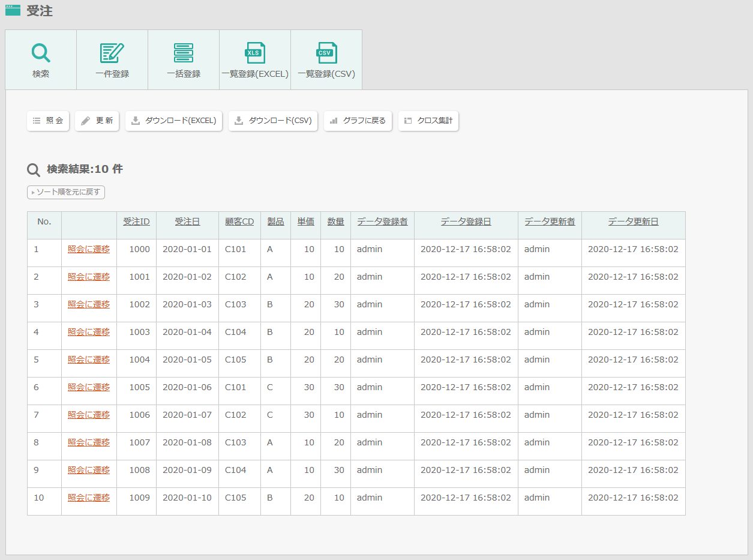Open 照会に遷移 link for order 1002
The width and height of the screenshot is (753, 560).
click(89, 304)
